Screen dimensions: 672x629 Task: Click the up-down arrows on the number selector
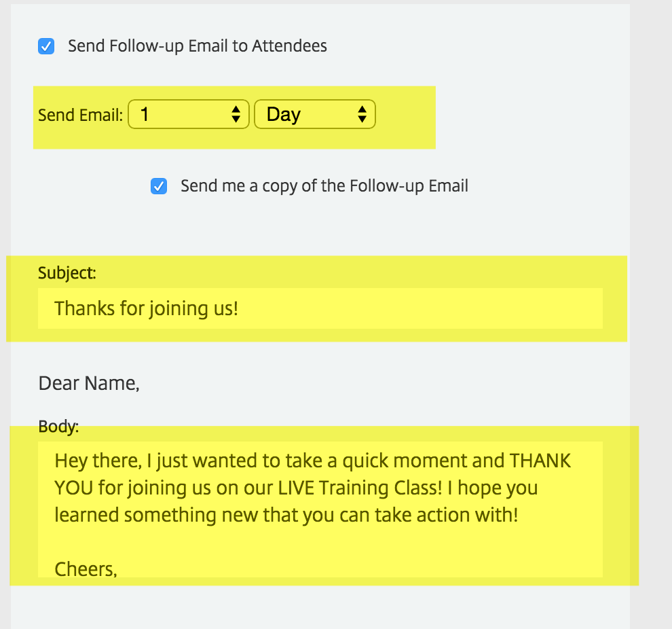pos(236,114)
